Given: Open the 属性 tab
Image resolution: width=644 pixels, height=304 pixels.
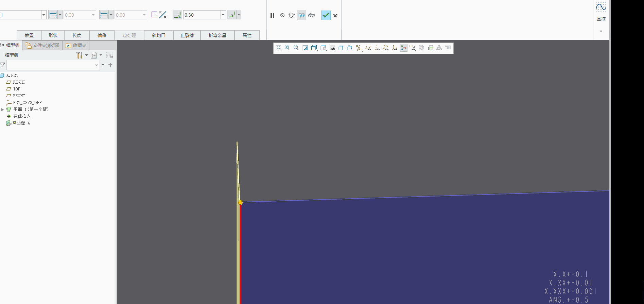Looking at the screenshot, I should tap(247, 35).
